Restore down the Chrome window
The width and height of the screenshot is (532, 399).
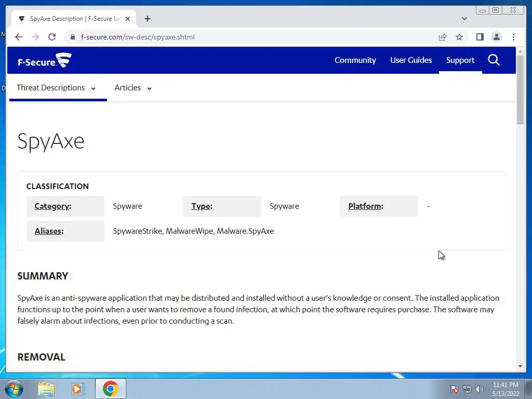495,10
